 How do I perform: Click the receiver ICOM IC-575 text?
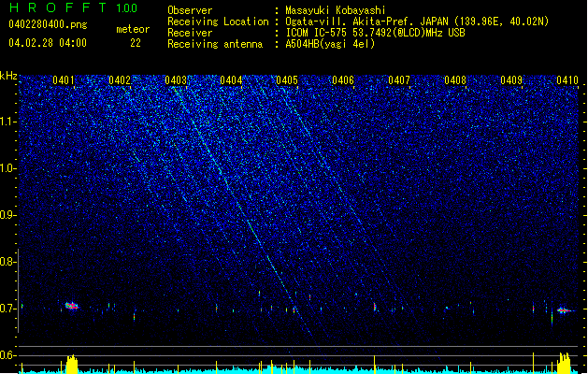coord(375,33)
